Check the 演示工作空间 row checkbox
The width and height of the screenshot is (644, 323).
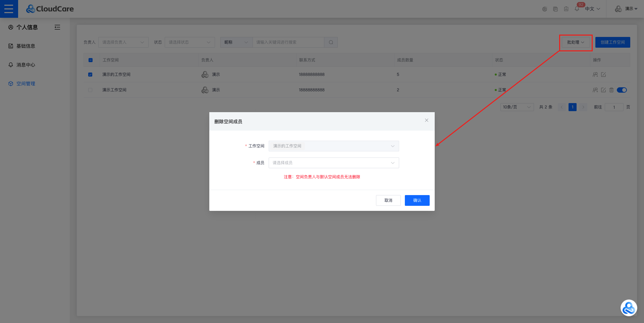click(90, 90)
